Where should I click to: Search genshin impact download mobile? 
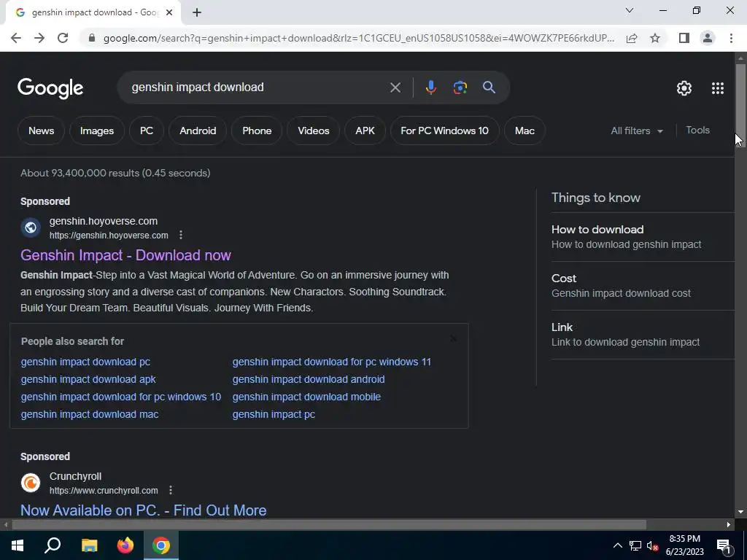click(306, 397)
